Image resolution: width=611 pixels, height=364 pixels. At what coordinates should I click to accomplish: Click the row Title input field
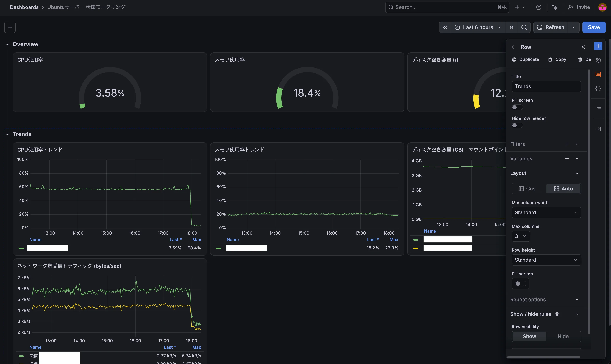(546, 86)
